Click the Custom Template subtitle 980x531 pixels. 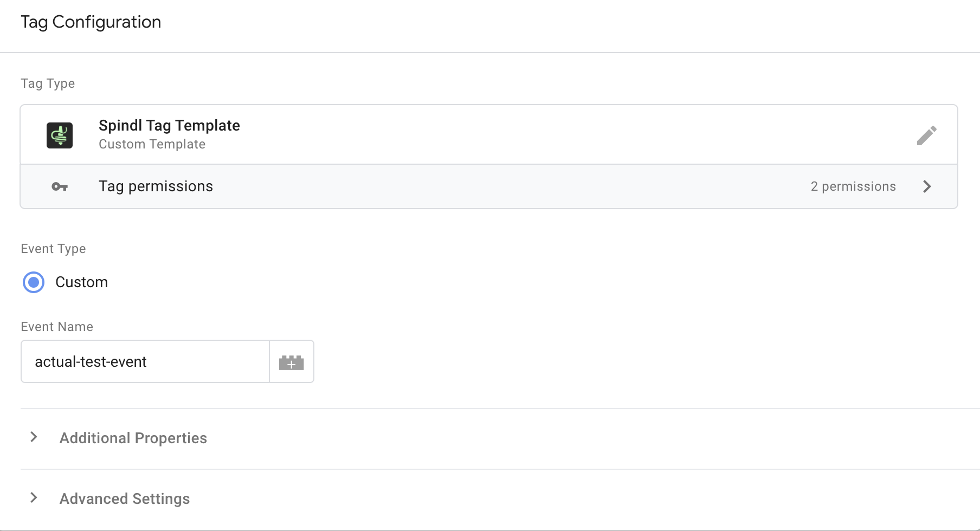152,144
